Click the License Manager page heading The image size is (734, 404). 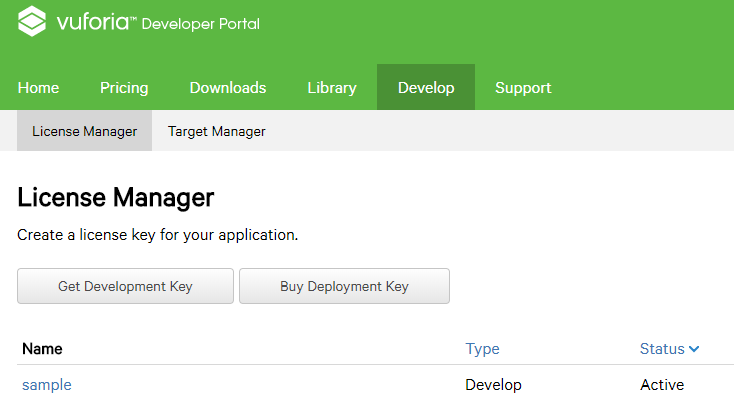click(x=116, y=197)
